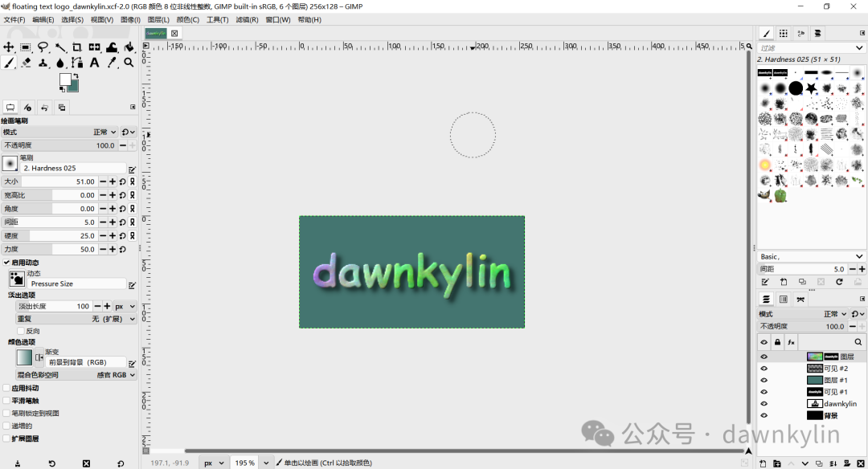868x469 pixels.
Task: Open the px unit dropdown in fade options
Action: click(x=125, y=306)
